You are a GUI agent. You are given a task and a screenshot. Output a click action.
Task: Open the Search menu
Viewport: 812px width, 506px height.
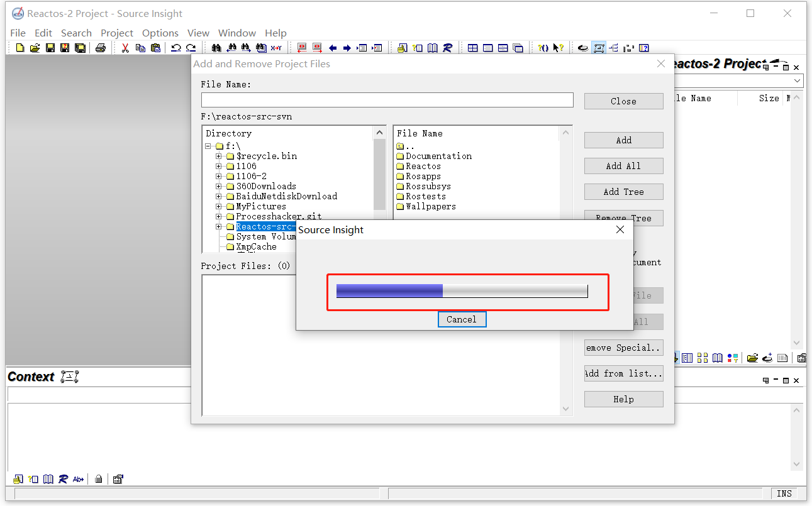coord(77,33)
